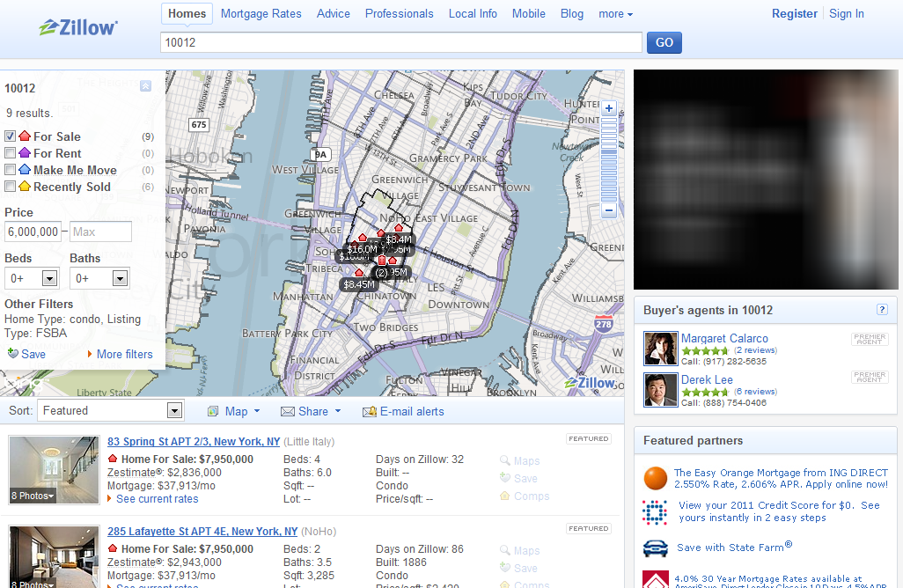The height and width of the screenshot is (588, 903).
Task: Check the Recently Sold checkbox
Action: (x=11, y=187)
